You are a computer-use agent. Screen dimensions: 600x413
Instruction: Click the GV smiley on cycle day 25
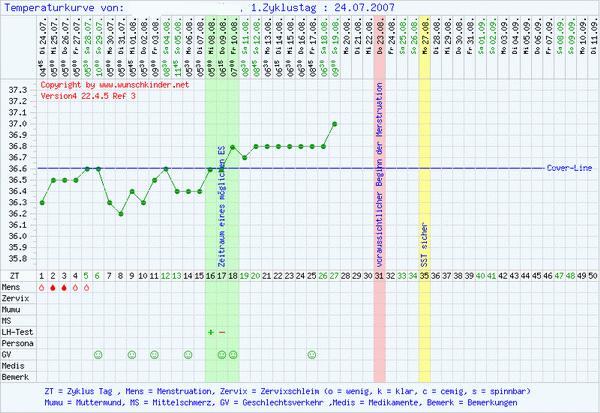pos(312,354)
